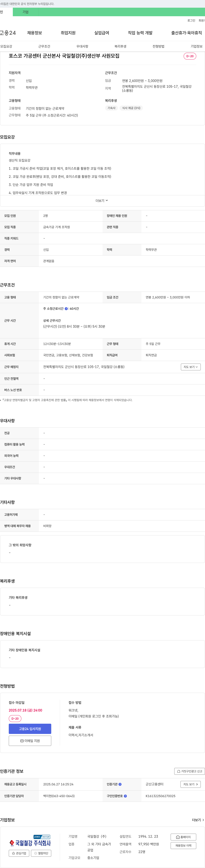Open the 채용정보 menu
This screenshot has height=868, width=205.
click(x=34, y=33)
